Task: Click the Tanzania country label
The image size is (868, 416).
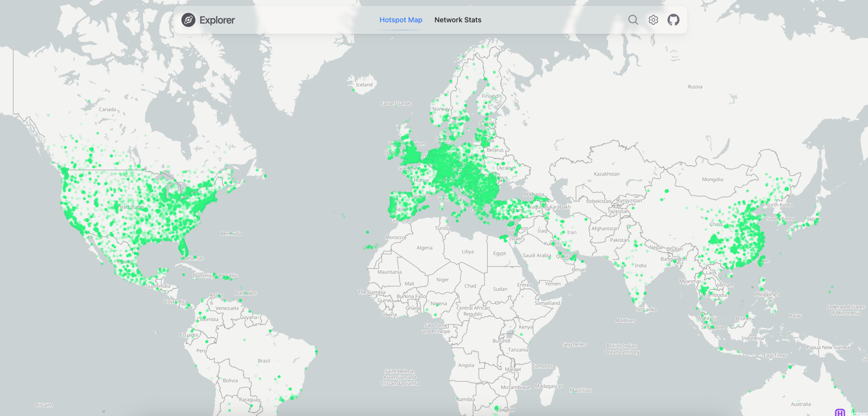Action: point(518,350)
